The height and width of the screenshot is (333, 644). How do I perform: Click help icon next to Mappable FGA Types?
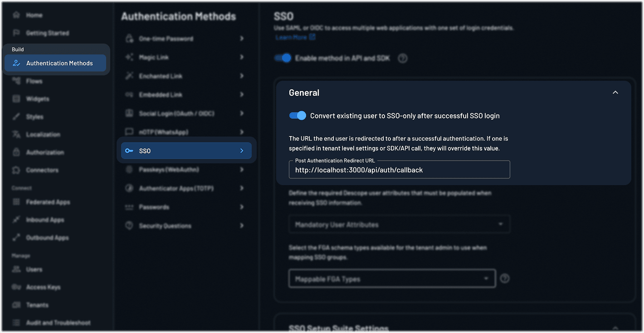504,279
